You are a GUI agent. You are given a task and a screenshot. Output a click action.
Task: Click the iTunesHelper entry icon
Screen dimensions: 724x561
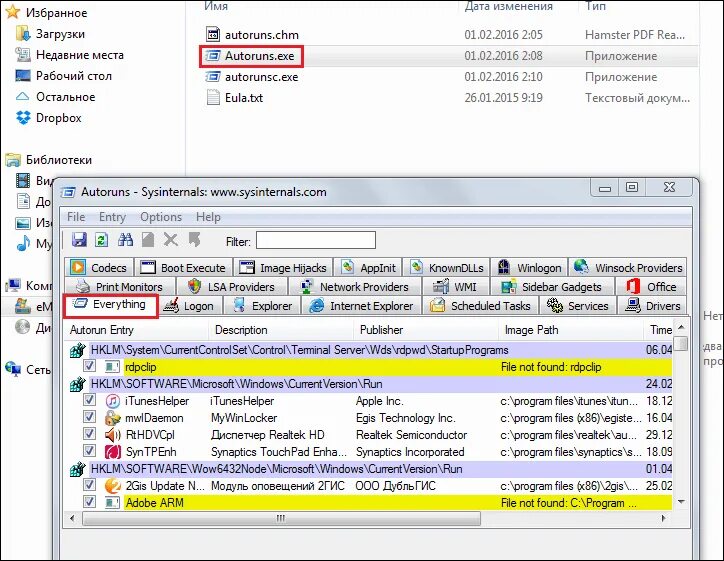tap(113, 401)
